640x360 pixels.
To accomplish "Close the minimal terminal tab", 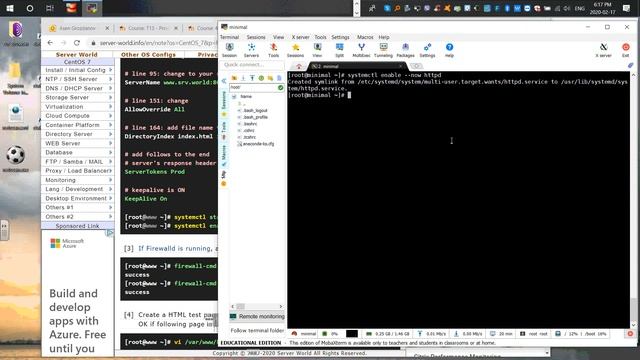I will [x=400, y=66].
